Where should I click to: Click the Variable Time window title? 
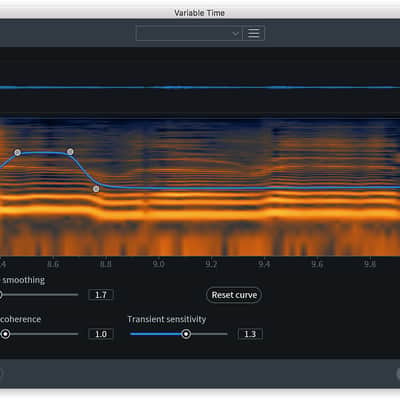click(199, 13)
